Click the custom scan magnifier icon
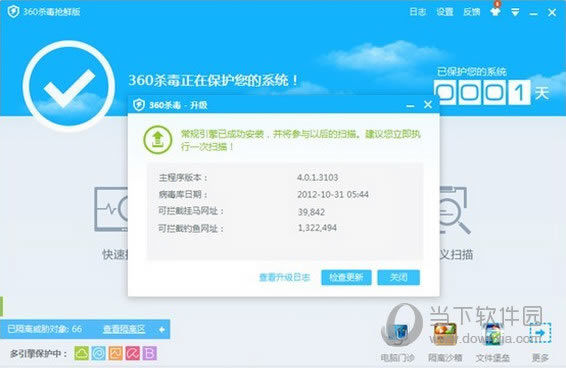566x368 pixels. [454, 209]
